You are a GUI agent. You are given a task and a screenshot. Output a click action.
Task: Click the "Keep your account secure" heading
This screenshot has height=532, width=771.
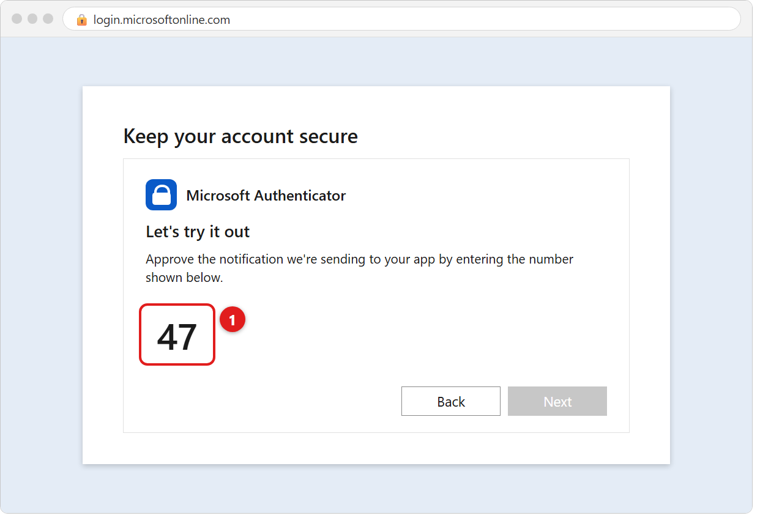click(240, 136)
